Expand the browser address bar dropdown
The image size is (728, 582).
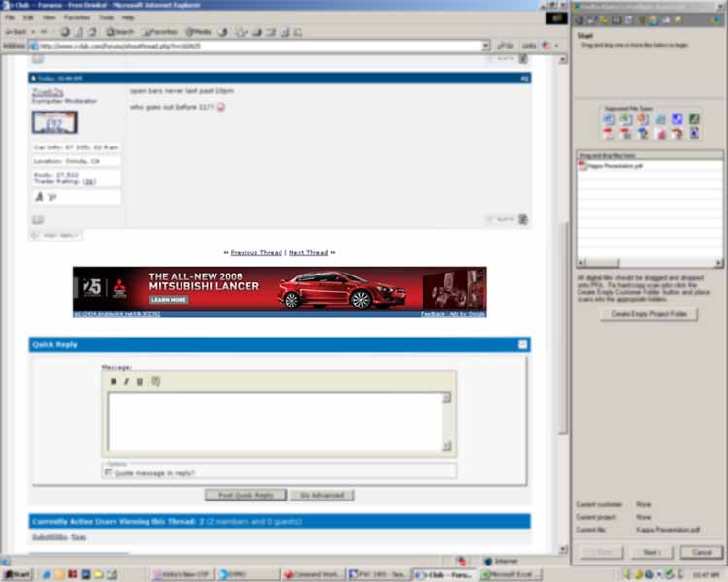click(485, 46)
